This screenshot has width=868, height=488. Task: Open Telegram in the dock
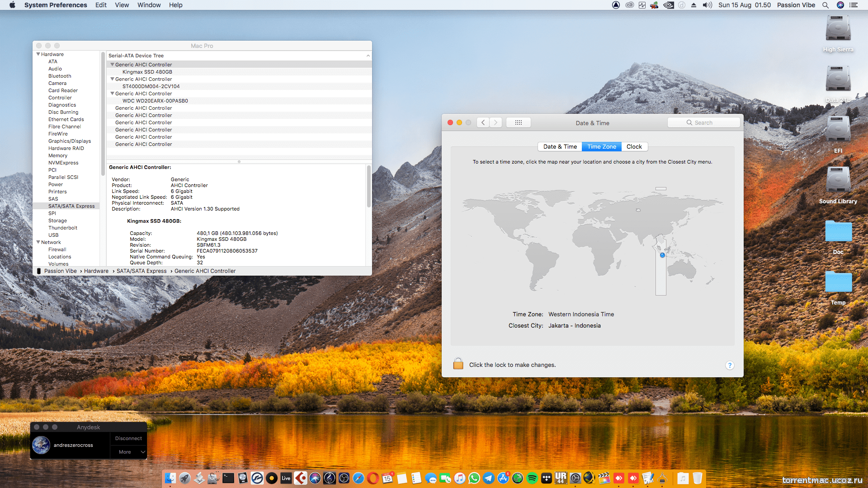(489, 478)
